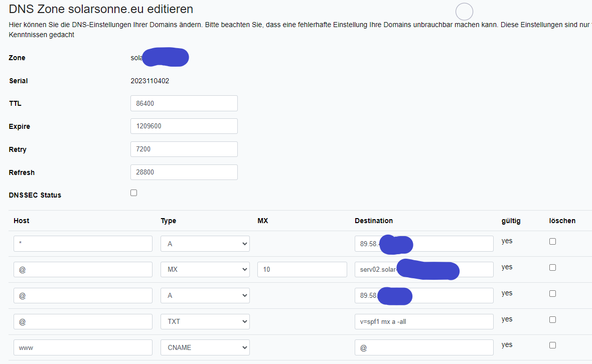The image size is (592, 364).
Task: Click the CNAME destination field containing @
Action: point(423,347)
